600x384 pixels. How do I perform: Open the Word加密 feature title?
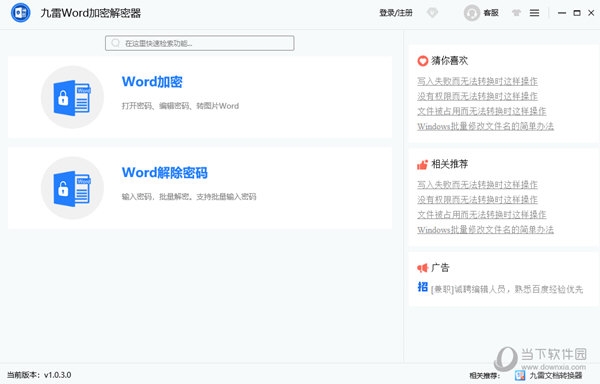[x=152, y=81]
